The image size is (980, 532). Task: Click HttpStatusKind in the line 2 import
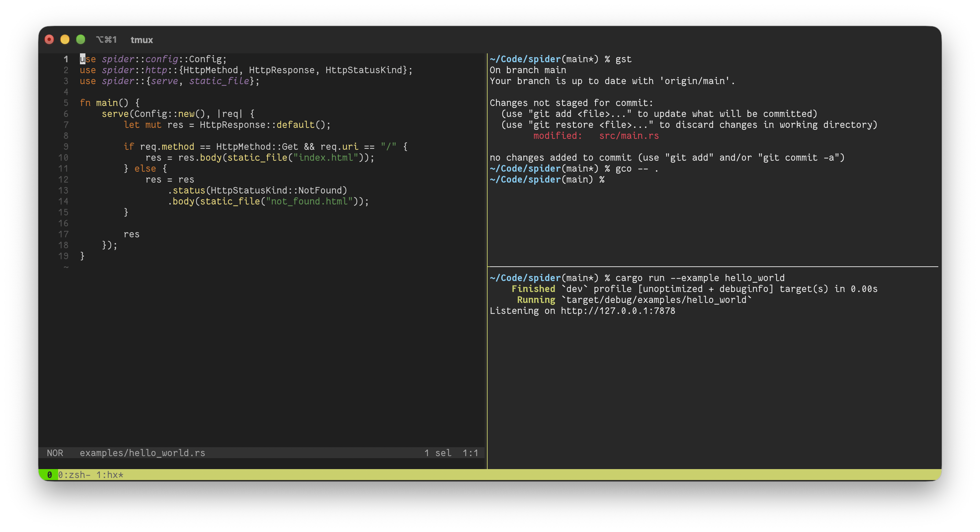[x=364, y=70]
